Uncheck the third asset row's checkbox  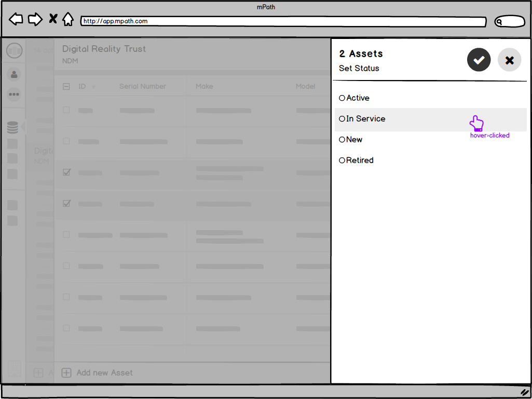pyautogui.click(x=66, y=172)
